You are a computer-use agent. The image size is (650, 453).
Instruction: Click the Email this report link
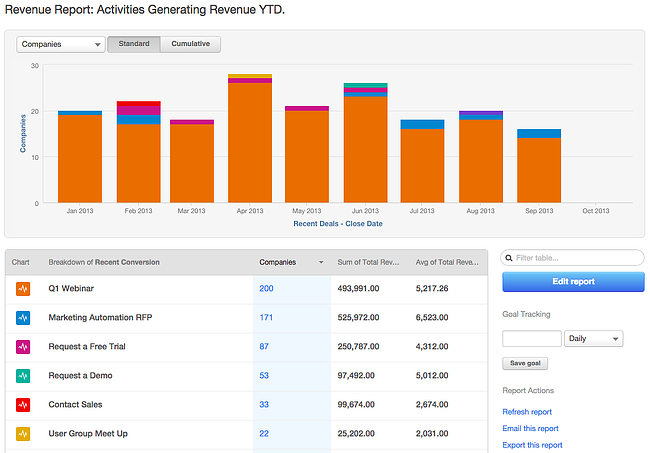pos(530,429)
